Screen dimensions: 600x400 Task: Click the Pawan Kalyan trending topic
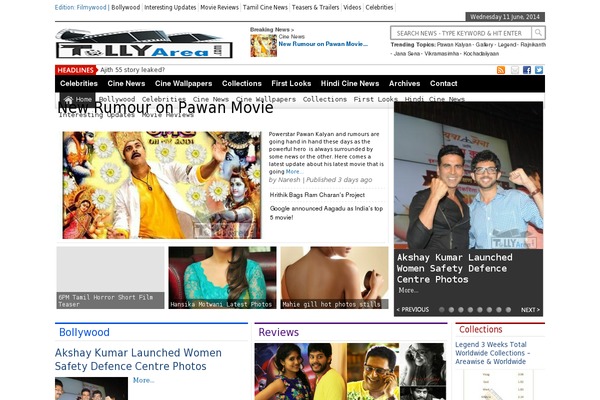[455, 45]
